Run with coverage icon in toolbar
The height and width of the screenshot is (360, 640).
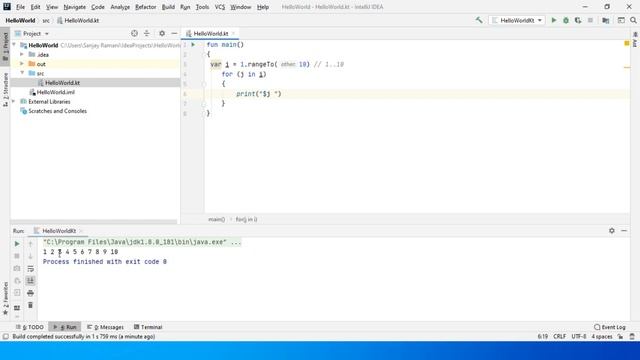coord(578,20)
